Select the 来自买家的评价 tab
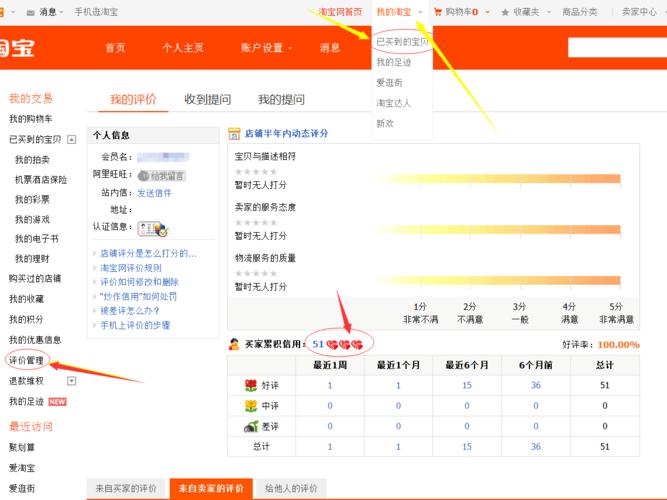 tap(126, 489)
